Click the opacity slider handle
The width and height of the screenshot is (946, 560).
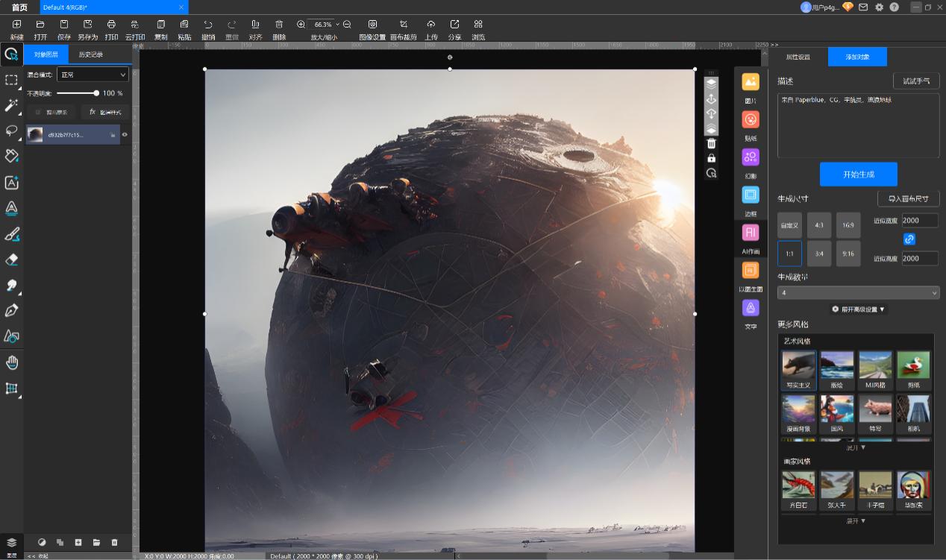coord(96,93)
